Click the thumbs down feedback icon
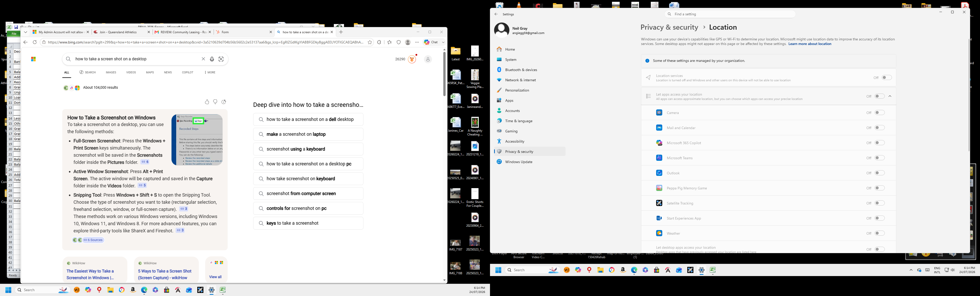This screenshot has width=980, height=296. click(x=215, y=102)
